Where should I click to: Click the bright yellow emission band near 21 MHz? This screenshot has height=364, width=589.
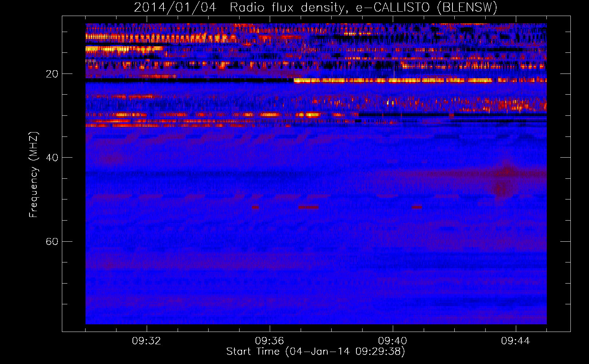[x=420, y=80]
